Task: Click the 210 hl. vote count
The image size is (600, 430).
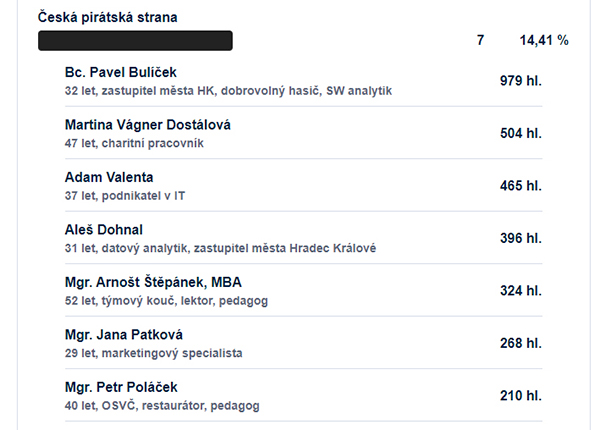Action: point(521,396)
